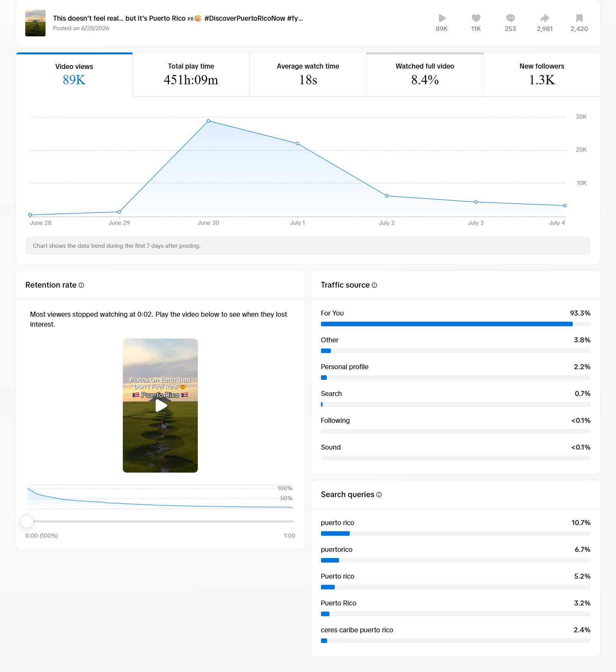Select the Average watch time tab
This screenshot has width=616, height=672.
308,75
